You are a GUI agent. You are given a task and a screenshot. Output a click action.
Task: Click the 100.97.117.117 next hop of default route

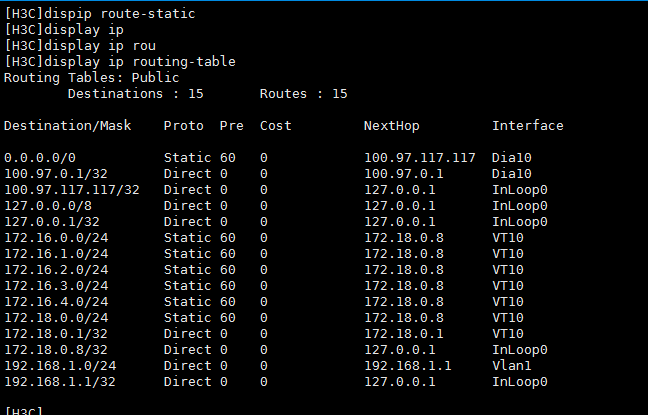(419, 158)
